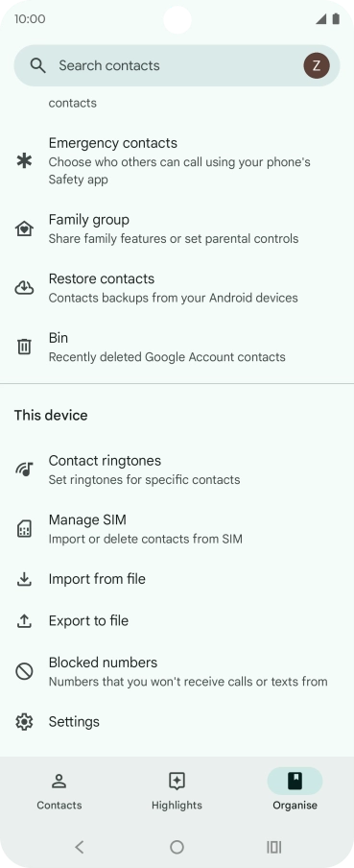Tap the Restore contacts cloud icon

(x=24, y=288)
